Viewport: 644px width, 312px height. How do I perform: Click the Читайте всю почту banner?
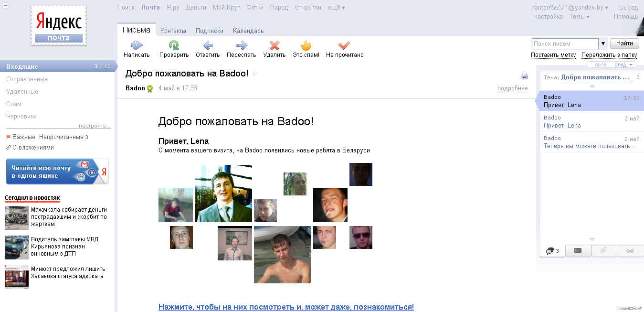pyautogui.click(x=57, y=172)
